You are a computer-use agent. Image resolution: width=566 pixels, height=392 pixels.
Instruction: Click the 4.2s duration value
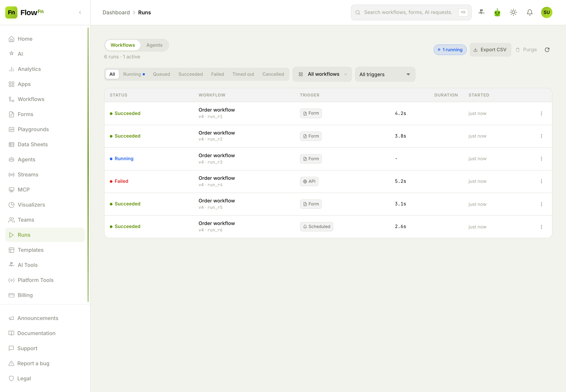pyautogui.click(x=400, y=113)
